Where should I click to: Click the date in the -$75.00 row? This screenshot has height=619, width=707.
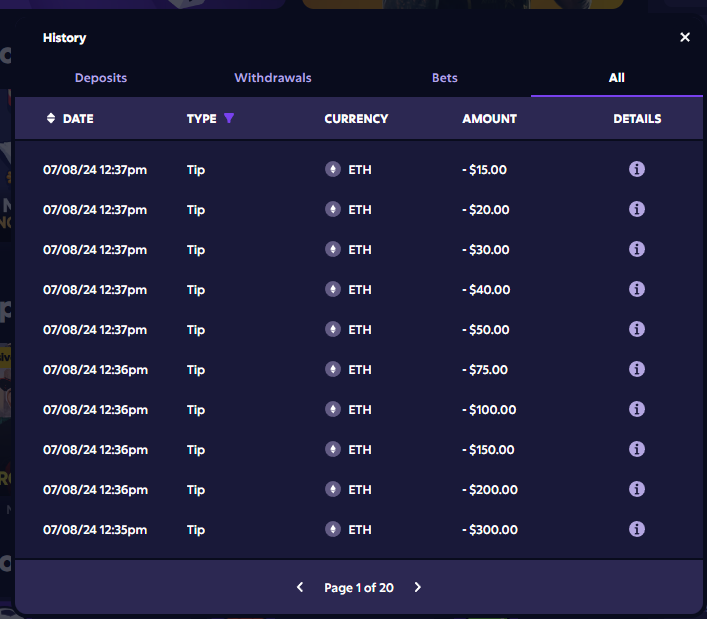[95, 370]
